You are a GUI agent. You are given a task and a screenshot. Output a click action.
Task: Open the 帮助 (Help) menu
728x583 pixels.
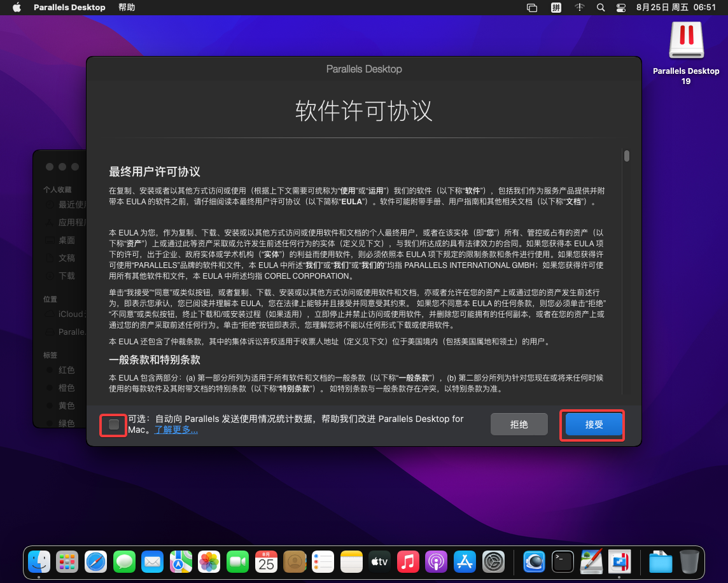point(127,8)
